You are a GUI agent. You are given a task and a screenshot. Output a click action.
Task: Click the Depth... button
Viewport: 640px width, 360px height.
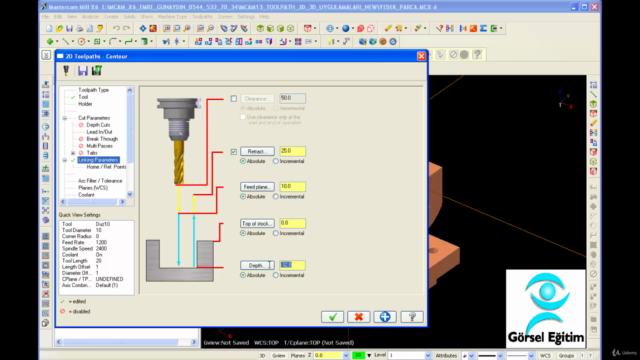coord(257,266)
